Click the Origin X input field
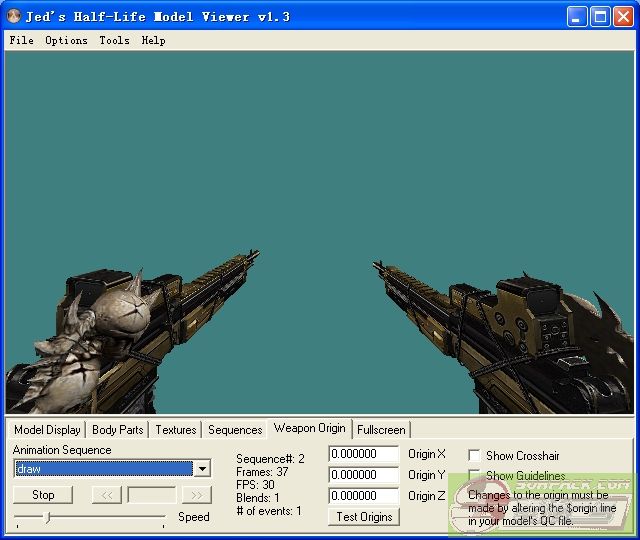Viewport: 640px width, 540px height. point(363,454)
